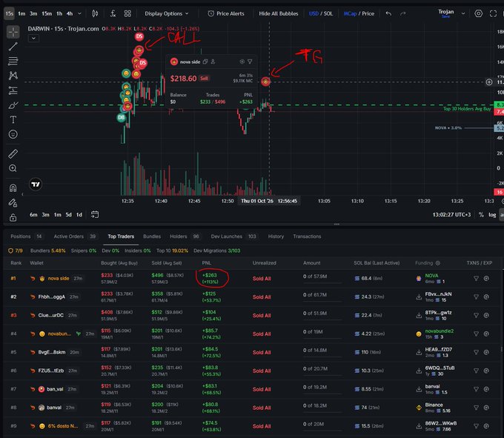Open the indicators fx menu

coord(113,13)
